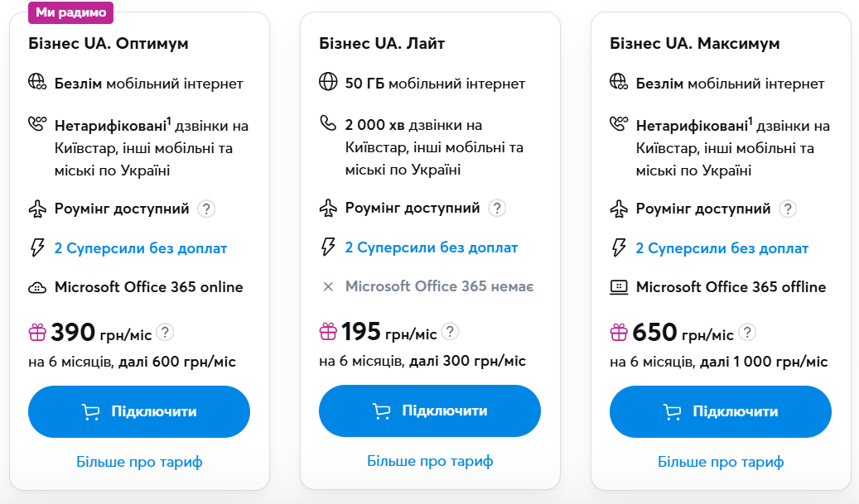
Task: Click the globe icon beside 50 ГБ internet
Action: tap(326, 83)
